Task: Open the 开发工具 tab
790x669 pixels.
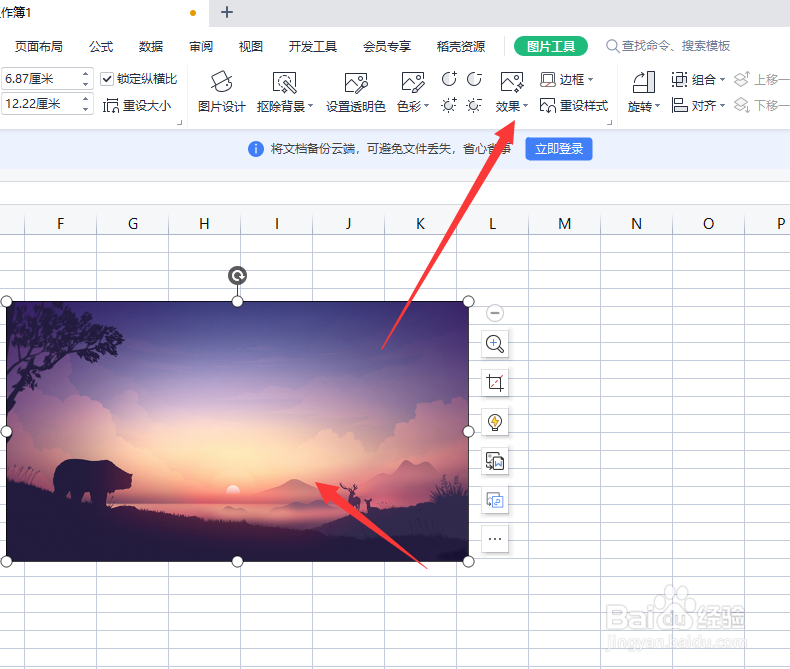Action: 312,46
